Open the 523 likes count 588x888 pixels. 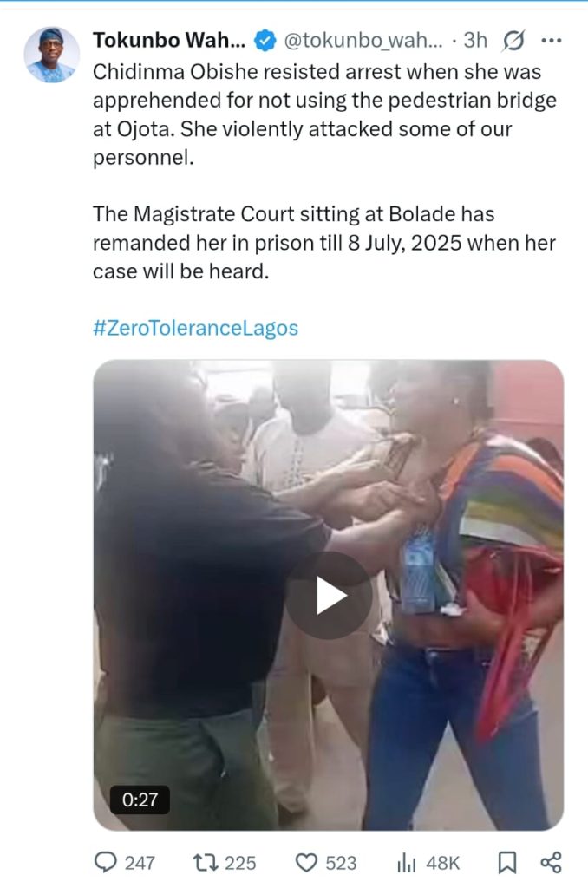pyautogui.click(x=341, y=863)
